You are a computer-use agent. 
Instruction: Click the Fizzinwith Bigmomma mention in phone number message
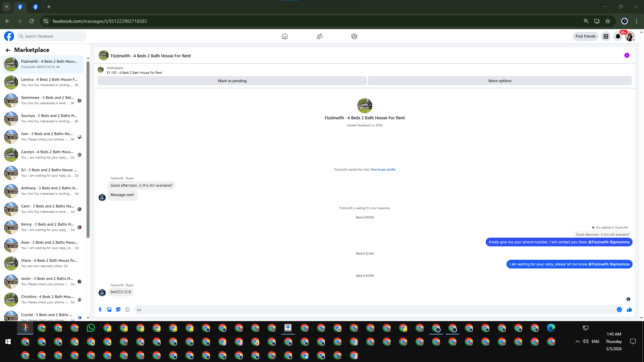tap(609, 242)
